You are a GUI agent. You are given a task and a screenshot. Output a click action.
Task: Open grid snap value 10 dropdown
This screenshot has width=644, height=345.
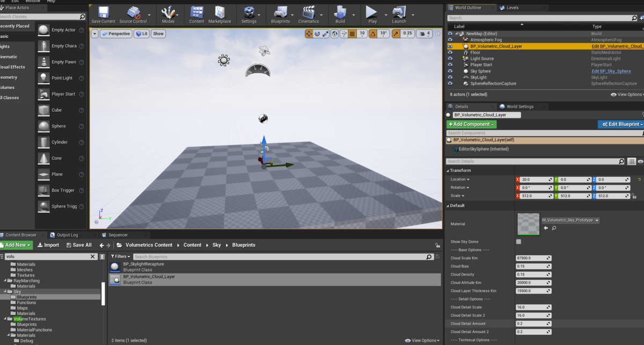(x=362, y=34)
